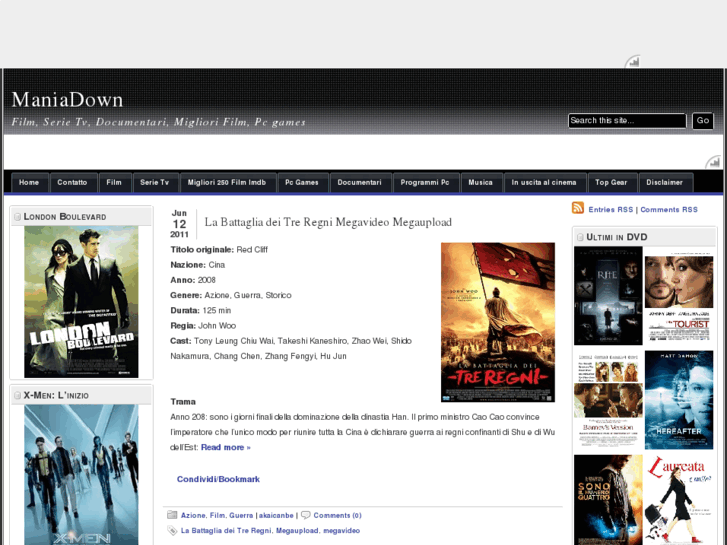Open the Top Gear section
Screen dimensions: 727x545
612,182
